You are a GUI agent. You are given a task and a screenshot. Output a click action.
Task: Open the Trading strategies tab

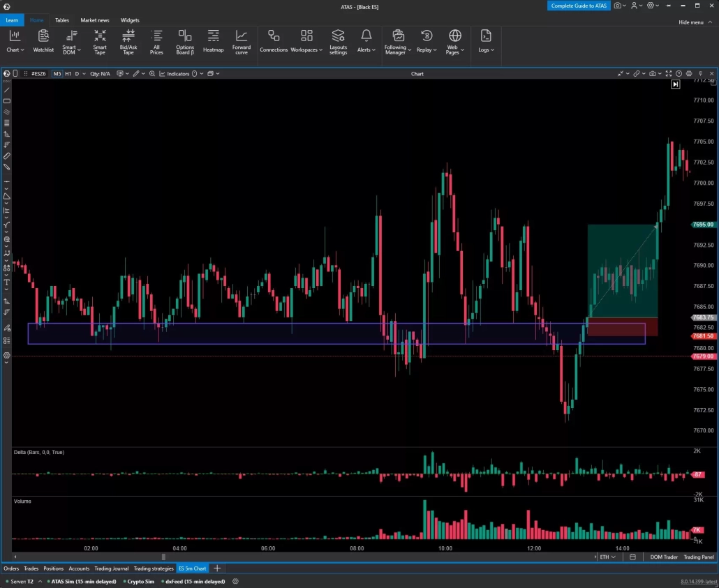tap(154, 568)
